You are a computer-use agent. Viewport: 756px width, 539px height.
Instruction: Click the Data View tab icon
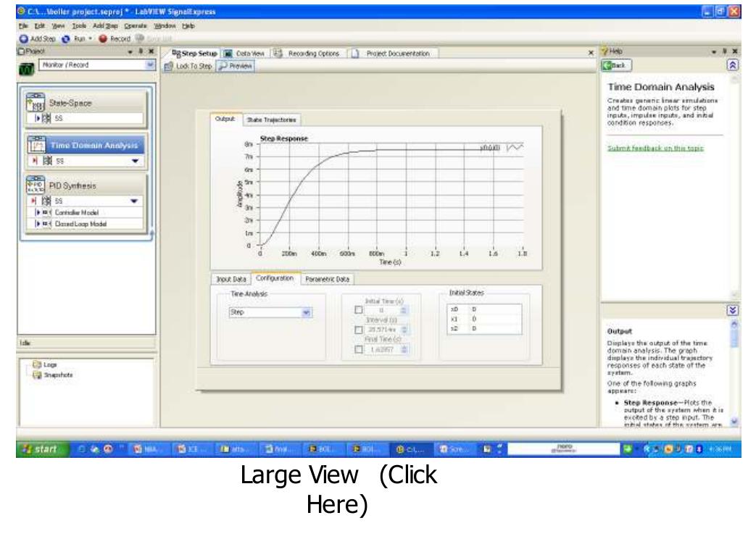coord(228,54)
